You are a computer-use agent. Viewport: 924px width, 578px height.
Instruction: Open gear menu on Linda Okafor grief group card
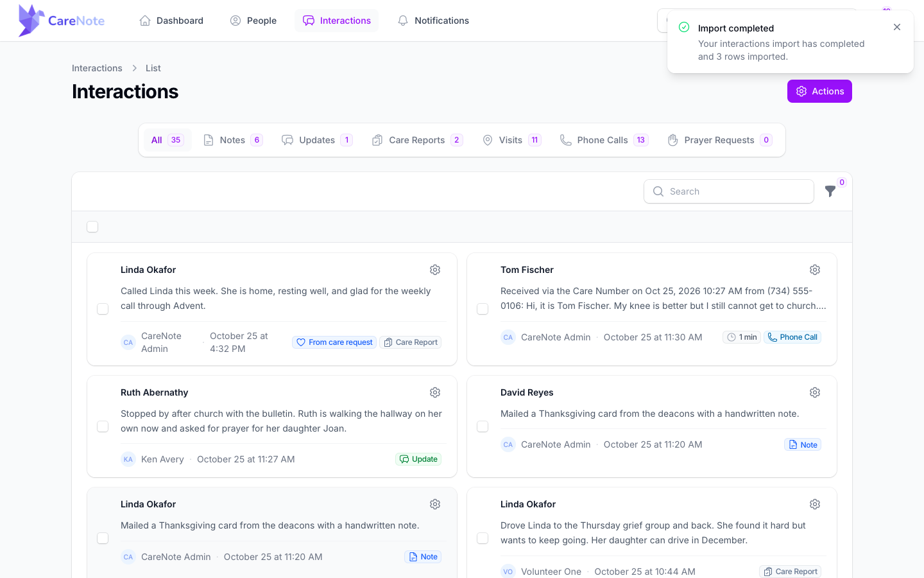click(815, 504)
